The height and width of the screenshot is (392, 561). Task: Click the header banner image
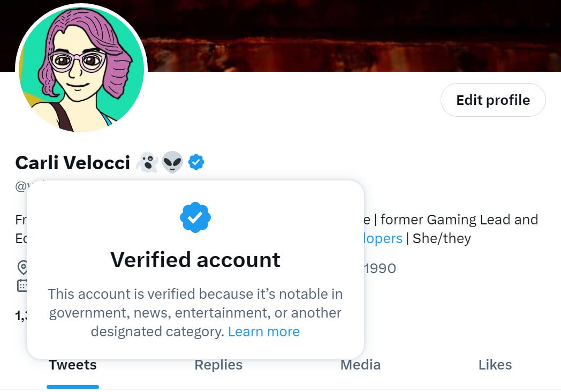[375, 32]
